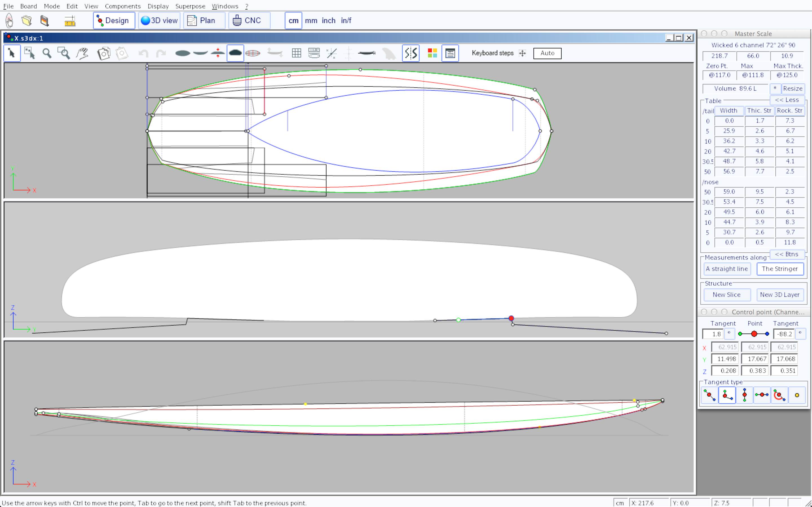The width and height of the screenshot is (812, 507).
Task: Activate the hand pan tool
Action: [x=82, y=53]
